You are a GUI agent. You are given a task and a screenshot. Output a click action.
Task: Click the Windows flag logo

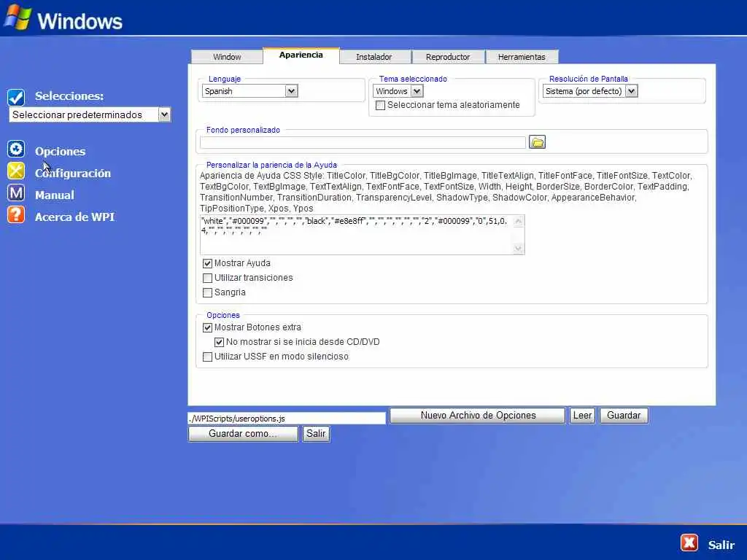pyautogui.click(x=18, y=17)
